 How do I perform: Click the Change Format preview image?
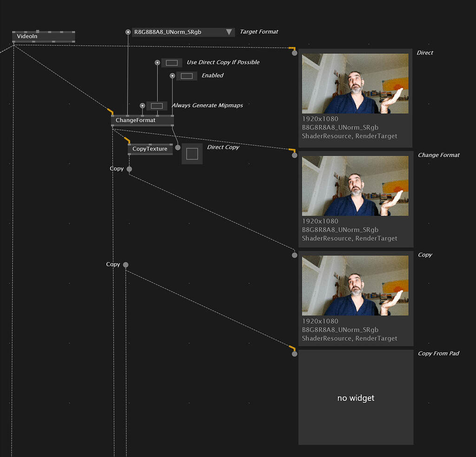(x=355, y=186)
